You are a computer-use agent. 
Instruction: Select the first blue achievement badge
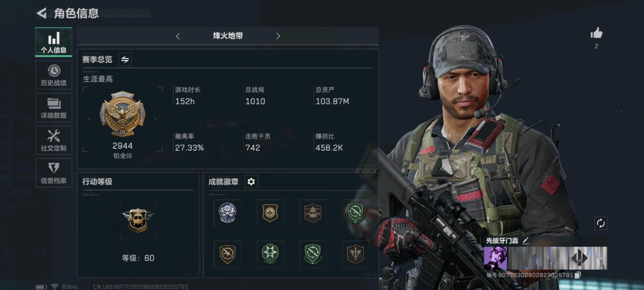(227, 213)
